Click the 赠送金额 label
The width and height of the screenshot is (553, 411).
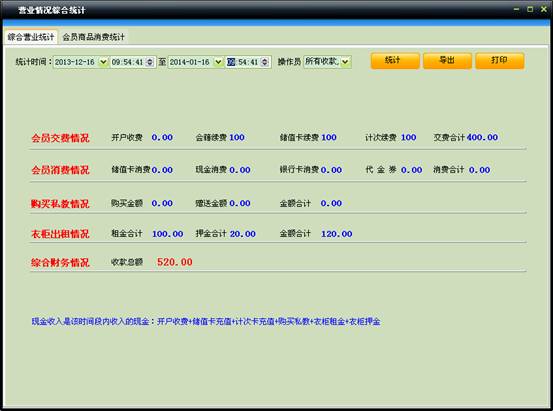[211, 203]
